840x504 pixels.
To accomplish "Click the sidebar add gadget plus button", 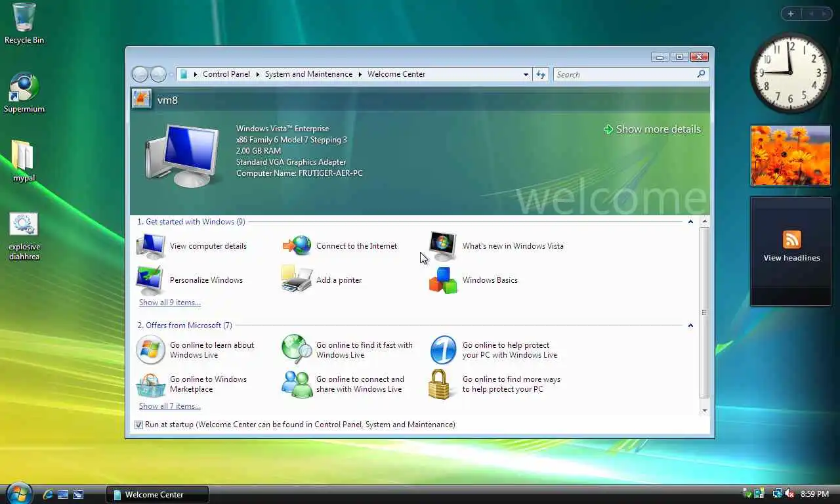I will pyautogui.click(x=791, y=14).
